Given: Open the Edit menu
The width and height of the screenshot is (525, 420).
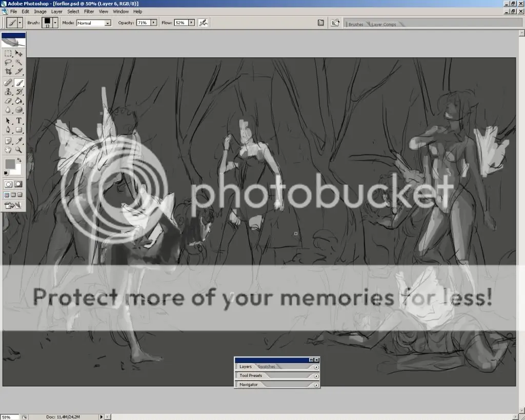Looking at the screenshot, I should pyautogui.click(x=26, y=11).
